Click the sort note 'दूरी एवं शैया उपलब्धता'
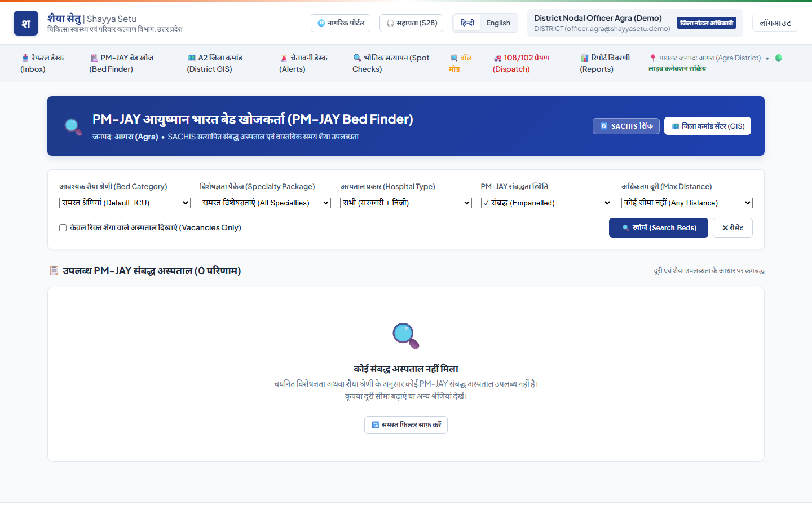The image size is (812, 508). (709, 271)
